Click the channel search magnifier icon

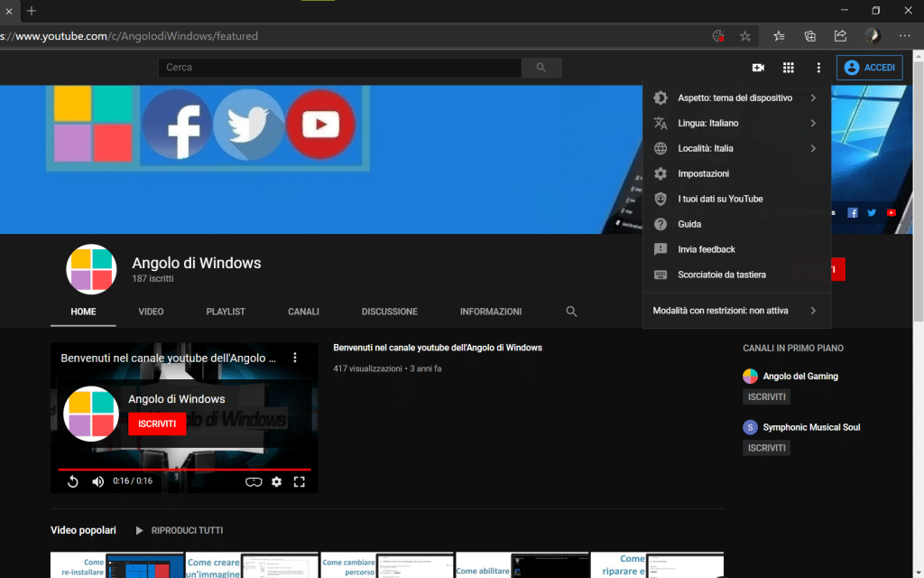click(571, 312)
